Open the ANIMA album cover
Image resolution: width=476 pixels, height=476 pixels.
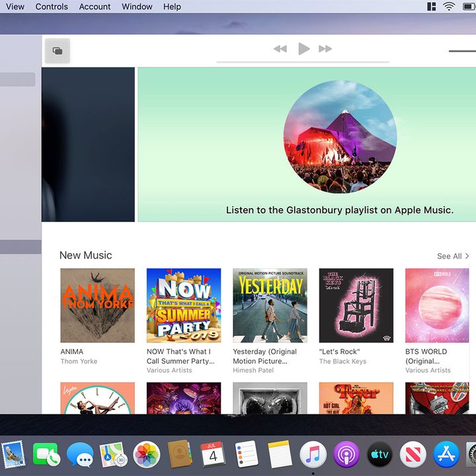[97, 305]
